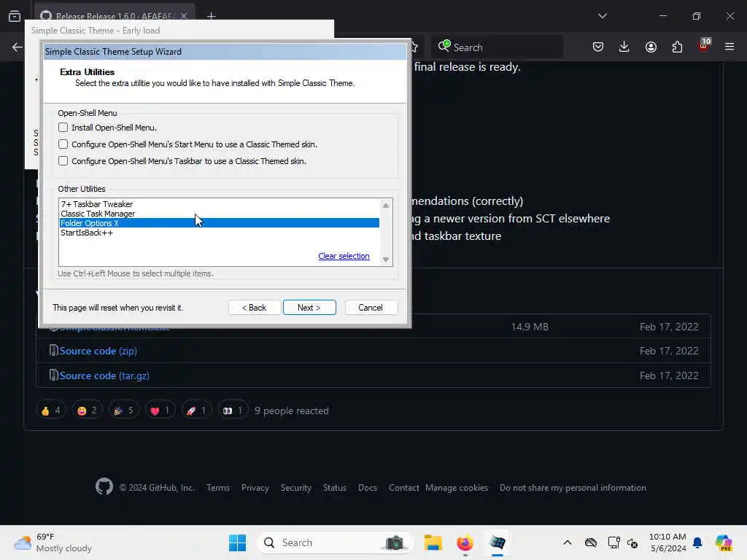Open Copilot preview icon in taskbar
The width and height of the screenshot is (747, 560).
723,542
